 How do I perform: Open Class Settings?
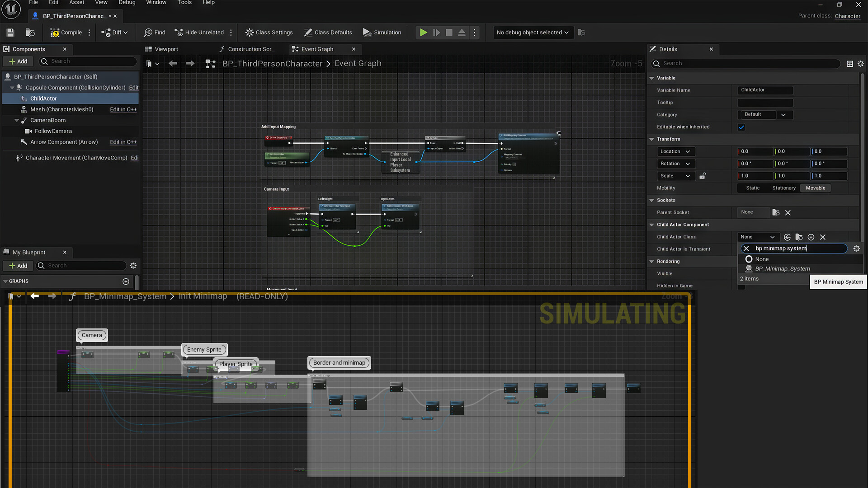tap(269, 32)
